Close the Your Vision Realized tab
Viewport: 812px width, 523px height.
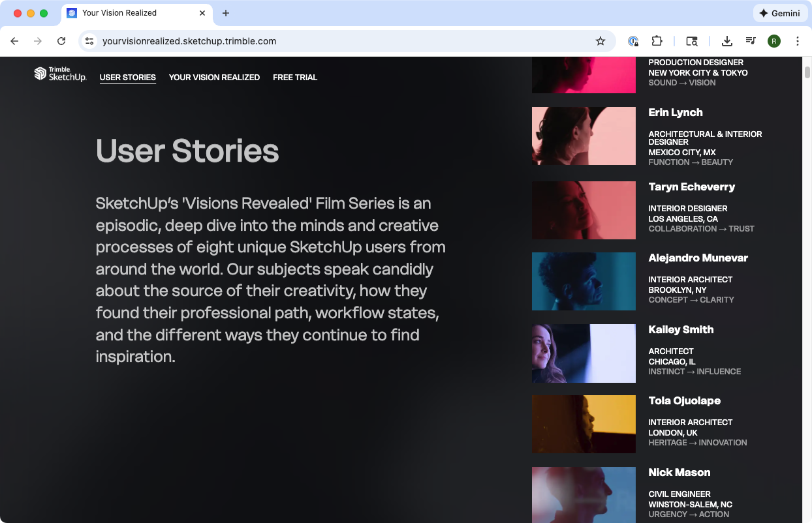(x=202, y=13)
